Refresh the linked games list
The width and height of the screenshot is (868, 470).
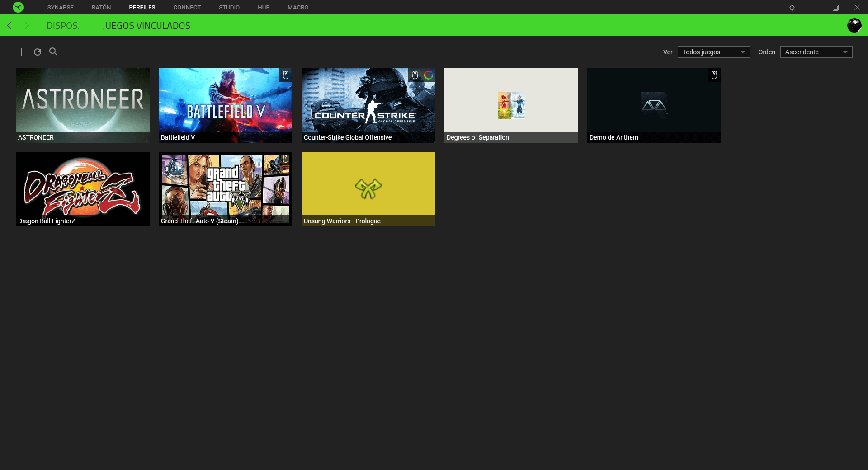click(x=38, y=52)
